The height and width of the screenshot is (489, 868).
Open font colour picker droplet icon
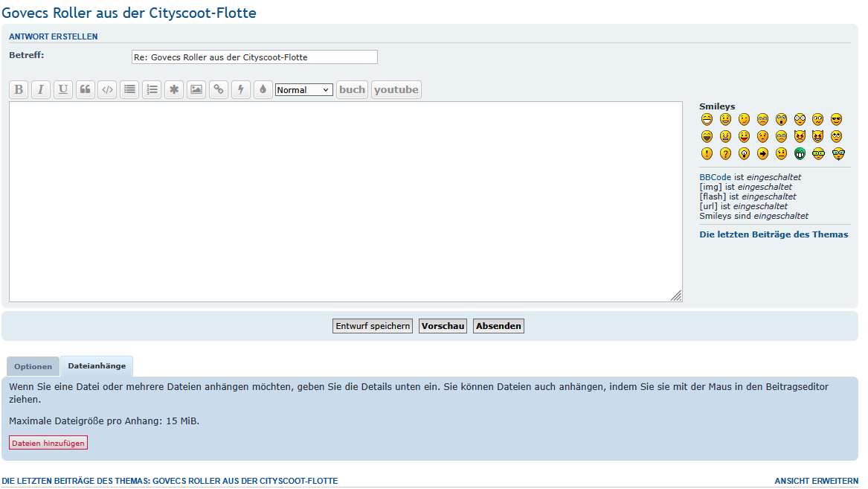(263, 90)
